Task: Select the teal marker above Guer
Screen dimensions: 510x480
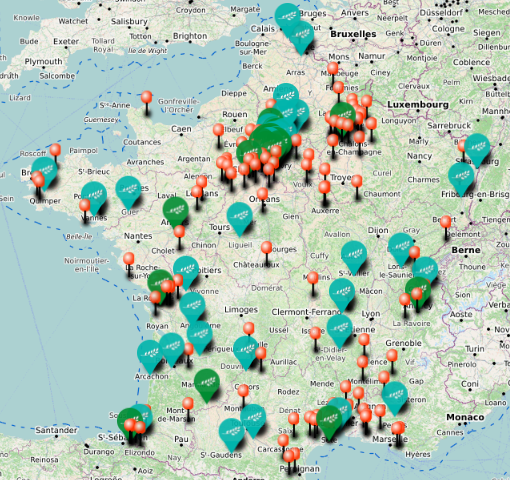Action: click(x=128, y=193)
